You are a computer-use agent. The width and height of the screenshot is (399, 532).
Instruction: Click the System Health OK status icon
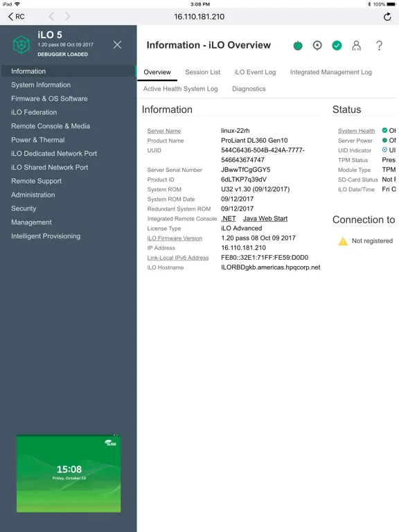click(x=384, y=130)
